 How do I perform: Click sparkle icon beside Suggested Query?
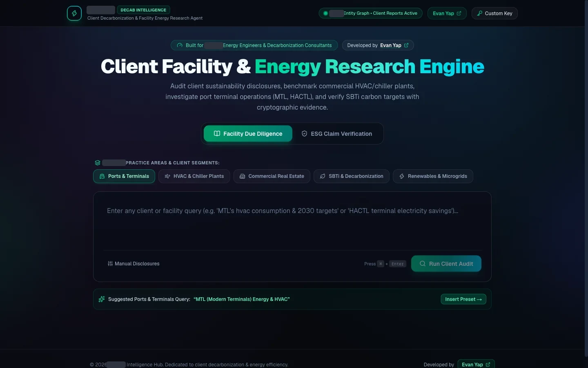[102, 299]
